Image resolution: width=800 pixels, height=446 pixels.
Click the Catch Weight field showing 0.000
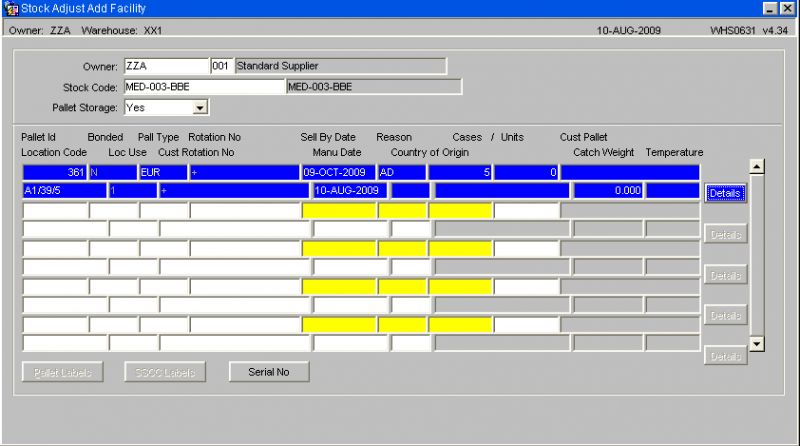click(608, 190)
